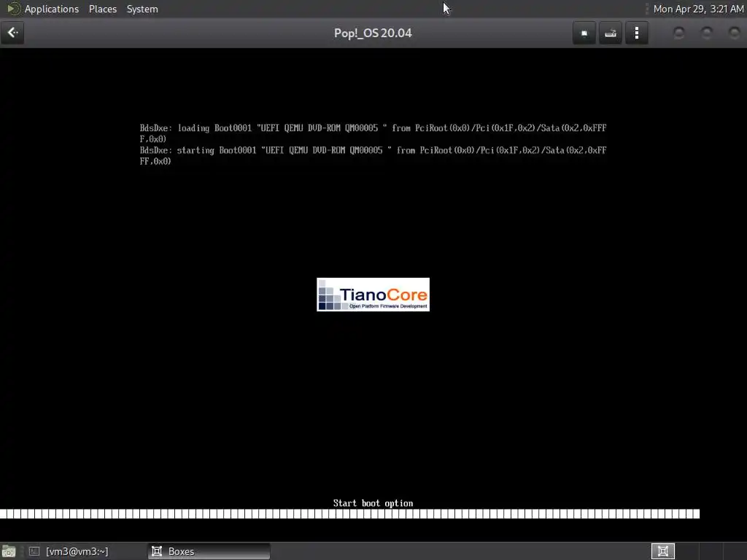Go back to the Boxes collection view

(12, 33)
